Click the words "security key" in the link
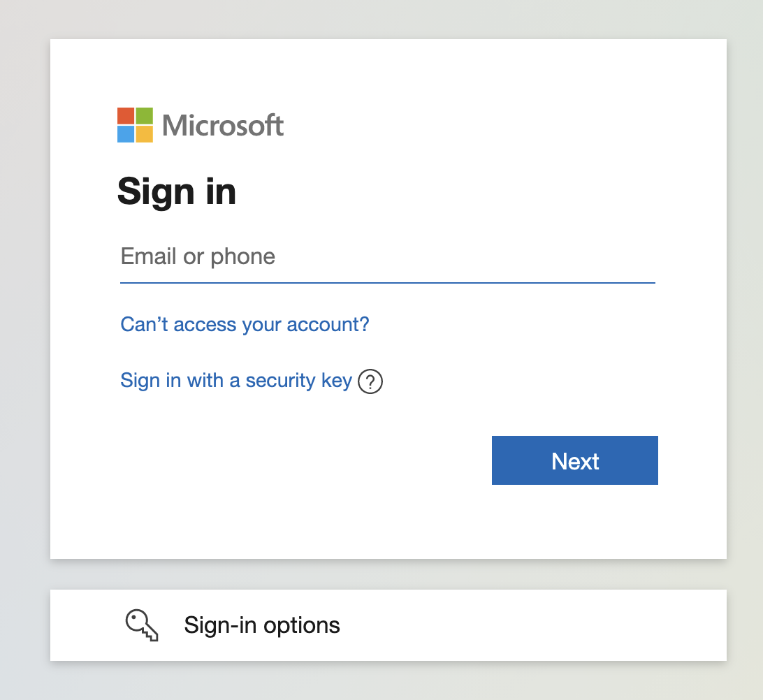Screen dimensions: 763x700 pos(298,381)
